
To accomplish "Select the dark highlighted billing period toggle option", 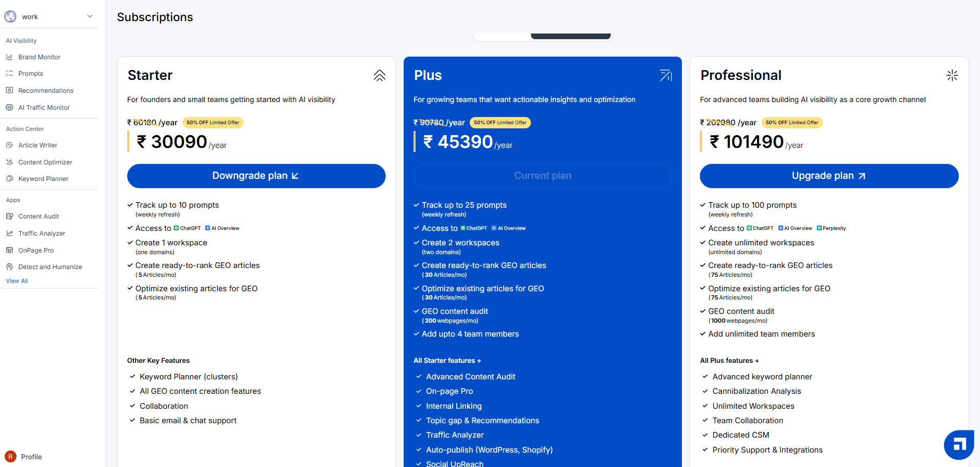I will (571, 36).
